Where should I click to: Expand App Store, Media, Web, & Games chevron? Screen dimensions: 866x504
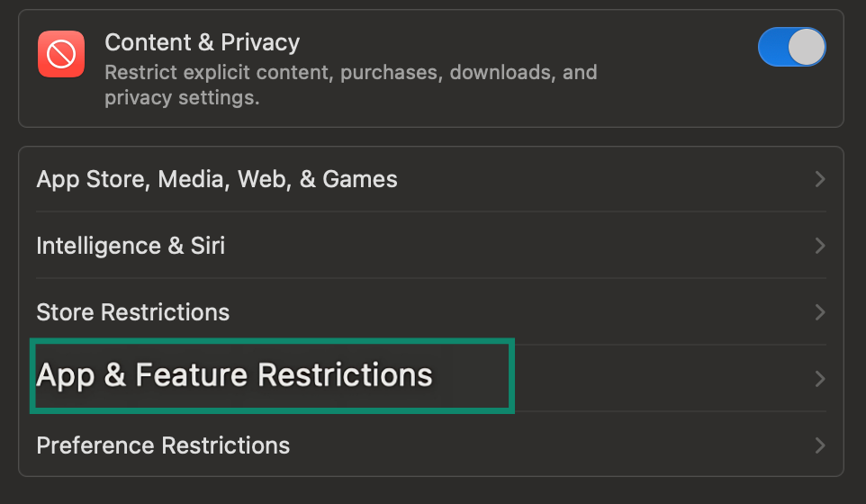point(819,180)
